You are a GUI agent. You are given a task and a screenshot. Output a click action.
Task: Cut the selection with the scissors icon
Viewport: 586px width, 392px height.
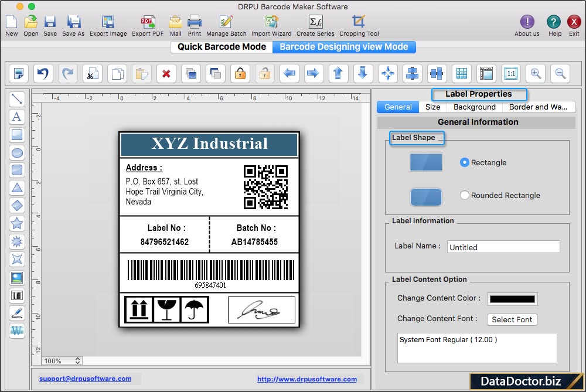pos(93,73)
